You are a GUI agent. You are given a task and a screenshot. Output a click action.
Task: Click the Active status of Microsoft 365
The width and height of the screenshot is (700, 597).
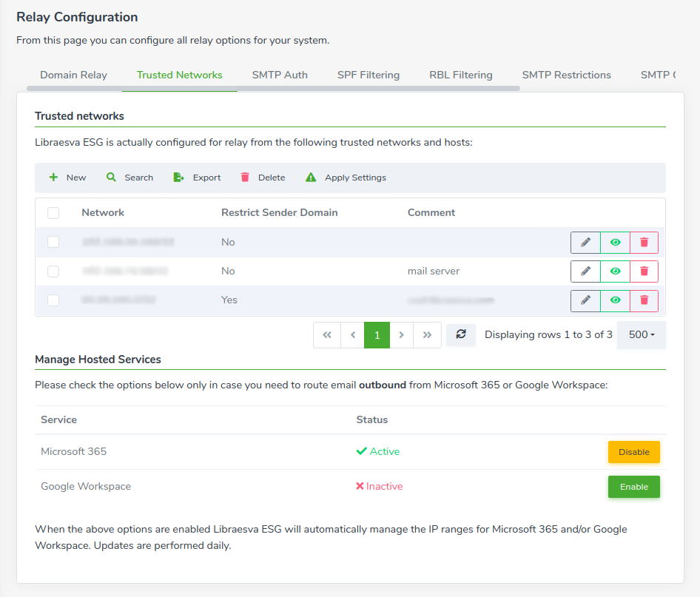click(x=378, y=451)
